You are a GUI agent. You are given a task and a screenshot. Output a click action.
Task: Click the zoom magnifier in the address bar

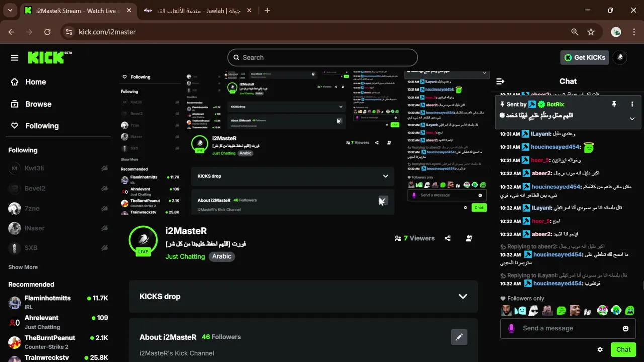[575, 32]
